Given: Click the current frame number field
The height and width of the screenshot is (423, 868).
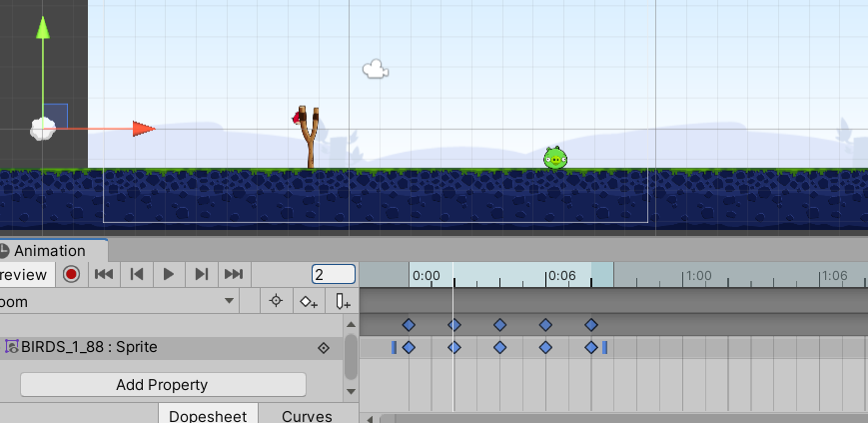Looking at the screenshot, I should pyautogui.click(x=334, y=274).
